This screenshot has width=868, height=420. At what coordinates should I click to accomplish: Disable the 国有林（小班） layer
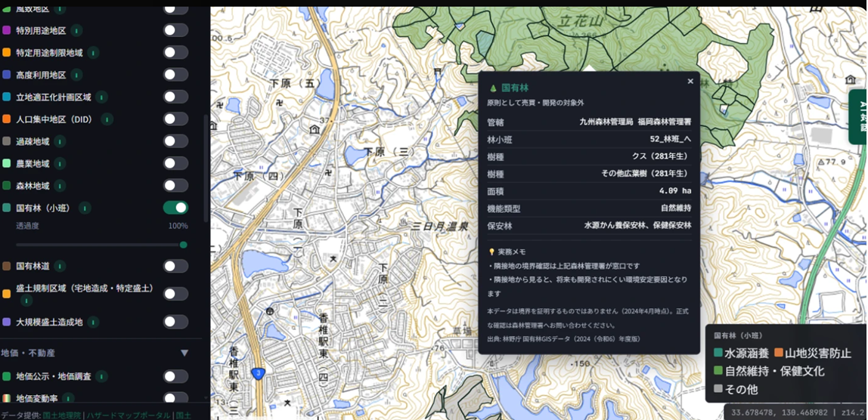175,208
